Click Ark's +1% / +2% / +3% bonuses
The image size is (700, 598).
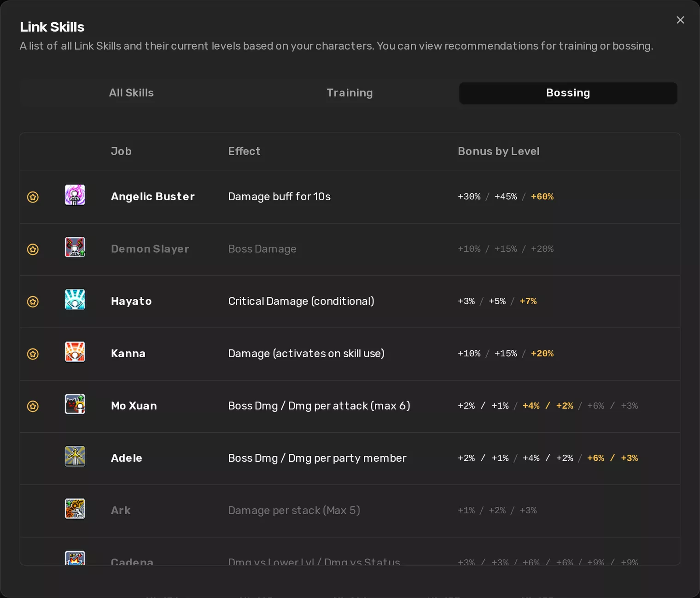click(497, 511)
